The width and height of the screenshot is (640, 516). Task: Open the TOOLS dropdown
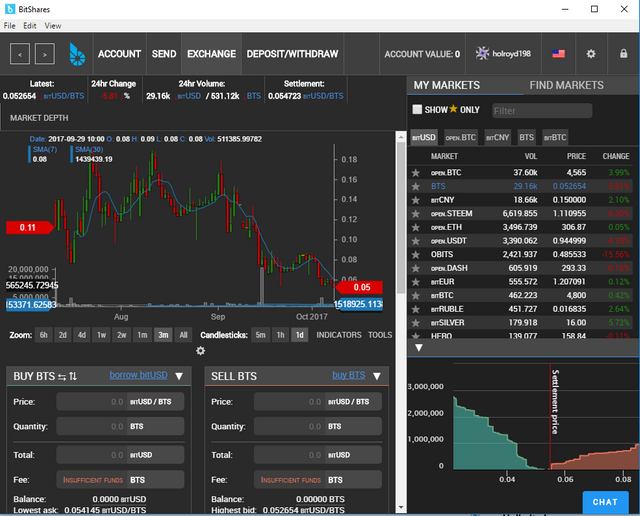click(x=380, y=335)
